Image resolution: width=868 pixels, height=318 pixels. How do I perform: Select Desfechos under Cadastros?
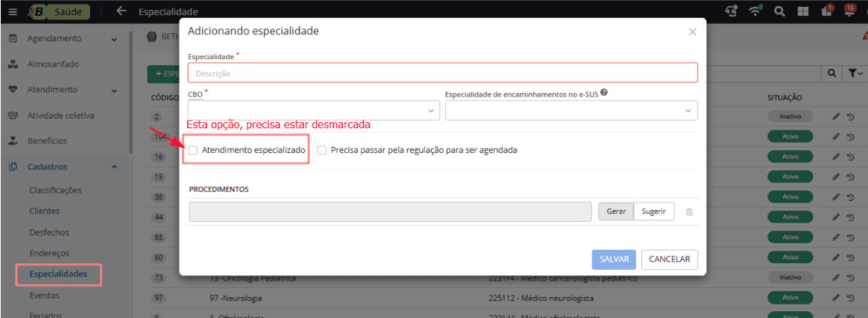point(50,232)
